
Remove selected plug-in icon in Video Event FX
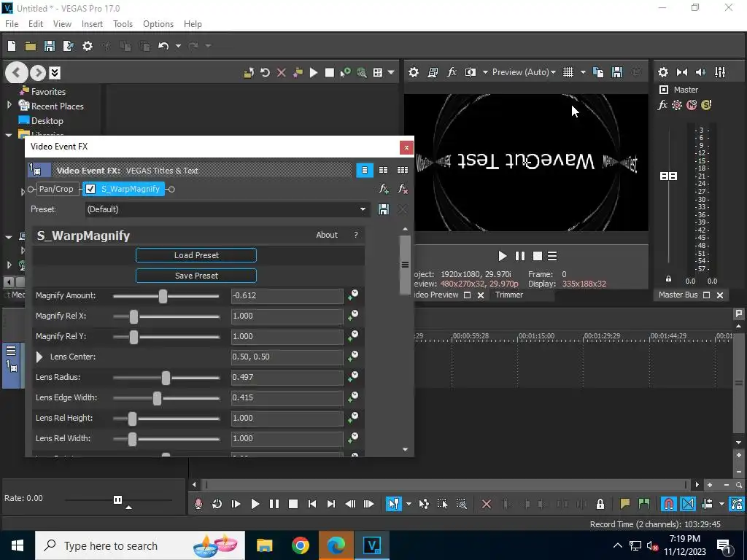pyautogui.click(x=403, y=189)
